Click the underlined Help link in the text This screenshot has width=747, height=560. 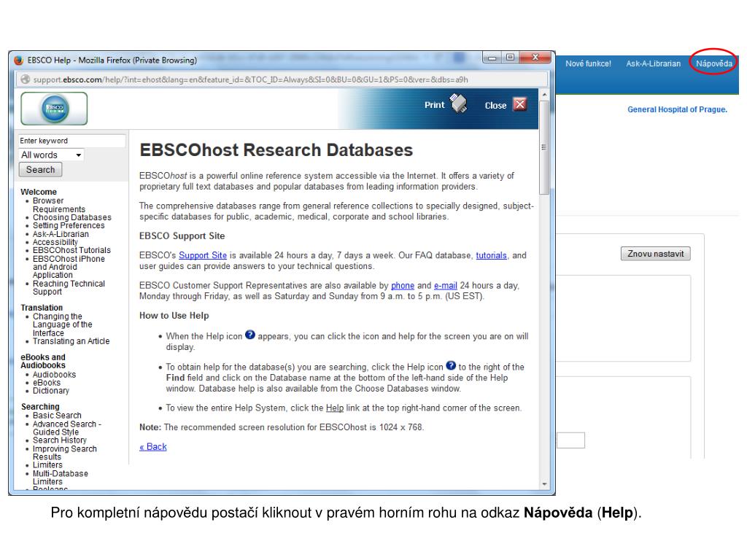pos(334,408)
